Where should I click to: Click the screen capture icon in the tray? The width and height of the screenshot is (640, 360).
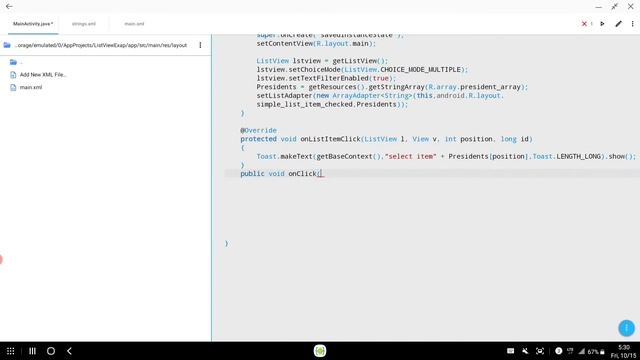(540, 351)
